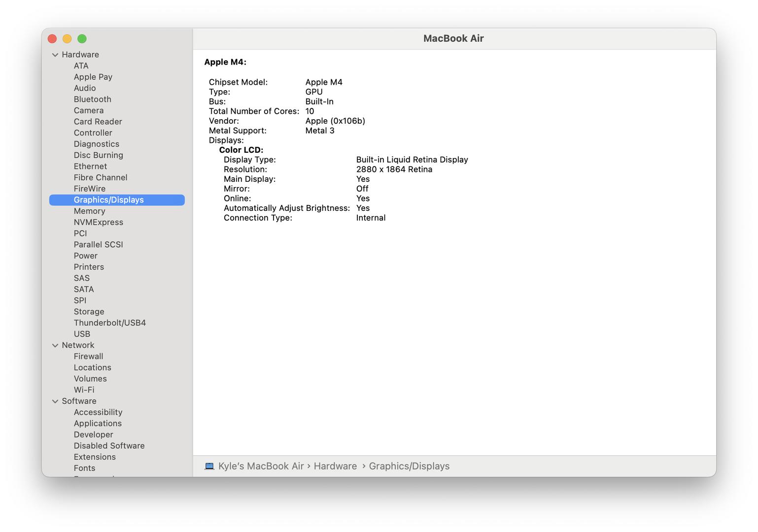
Task: Click Kyle's MacBook Air in path bar
Action: tap(261, 466)
